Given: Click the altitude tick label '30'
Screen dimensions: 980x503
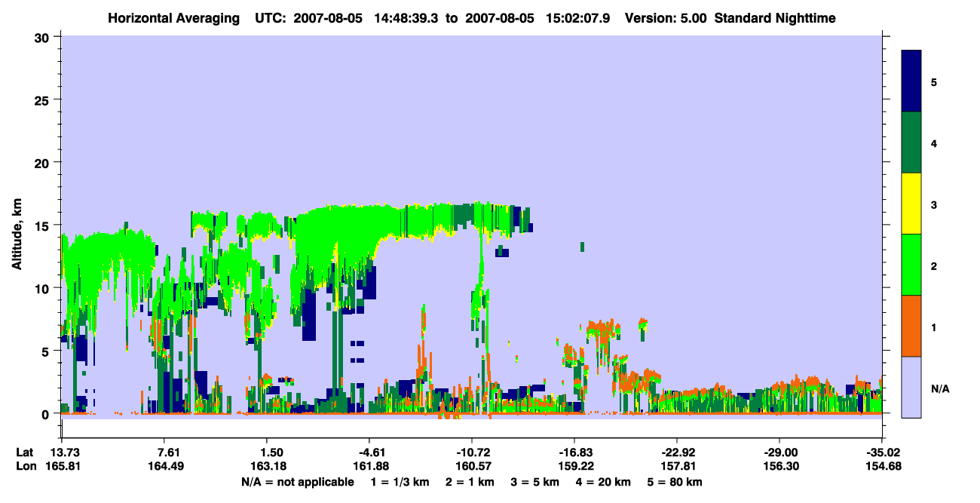Looking at the screenshot, I should click(42, 37).
